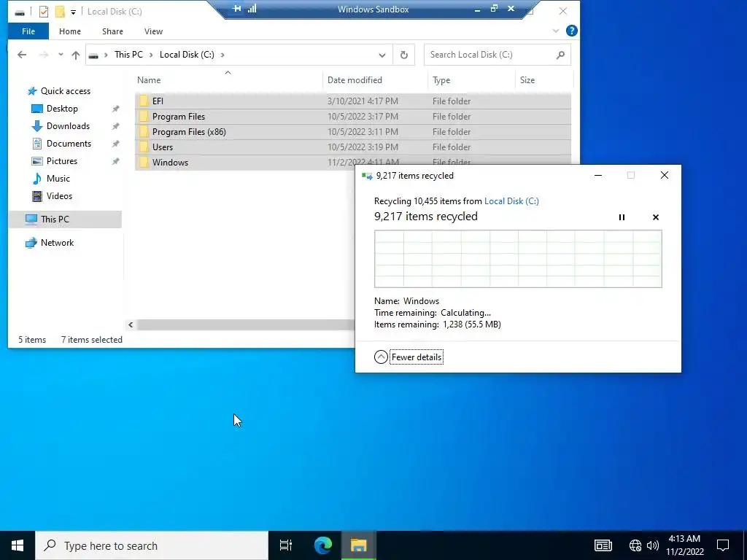Open the File tab in Explorer

pyautogui.click(x=28, y=31)
